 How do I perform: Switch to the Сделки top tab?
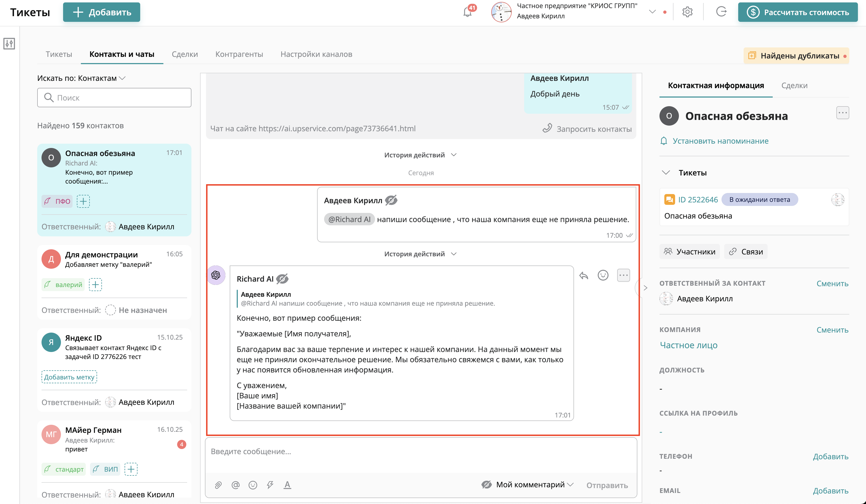point(184,54)
